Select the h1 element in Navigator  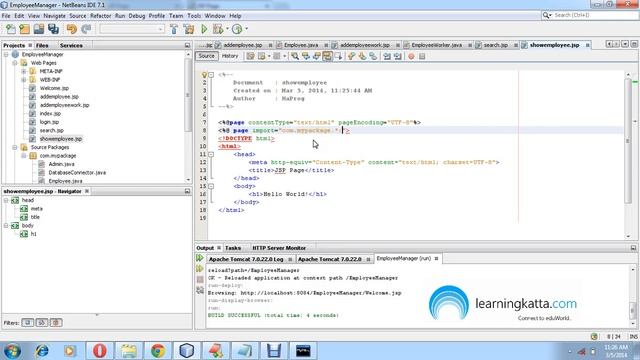[x=33, y=234]
